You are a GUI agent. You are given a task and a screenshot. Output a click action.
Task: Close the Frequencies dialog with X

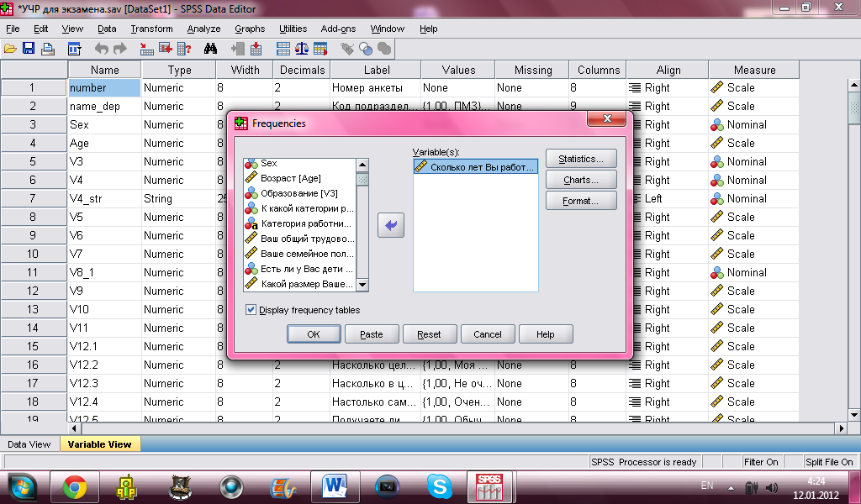(x=607, y=118)
